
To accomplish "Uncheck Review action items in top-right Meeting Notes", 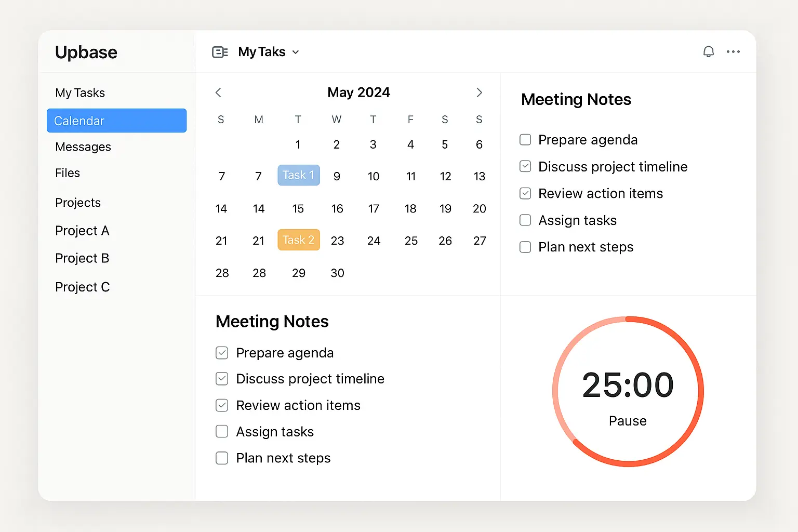I will coord(525,193).
